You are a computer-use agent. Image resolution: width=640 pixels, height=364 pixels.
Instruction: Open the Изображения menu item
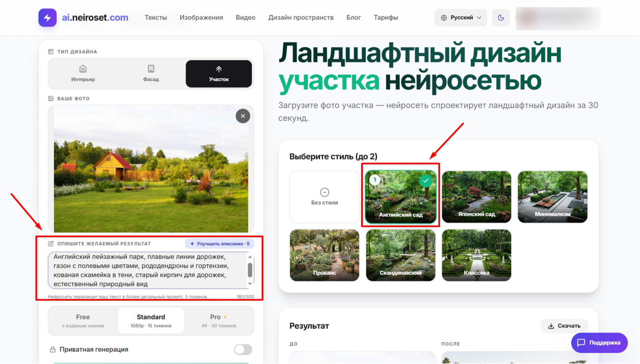[x=201, y=18]
